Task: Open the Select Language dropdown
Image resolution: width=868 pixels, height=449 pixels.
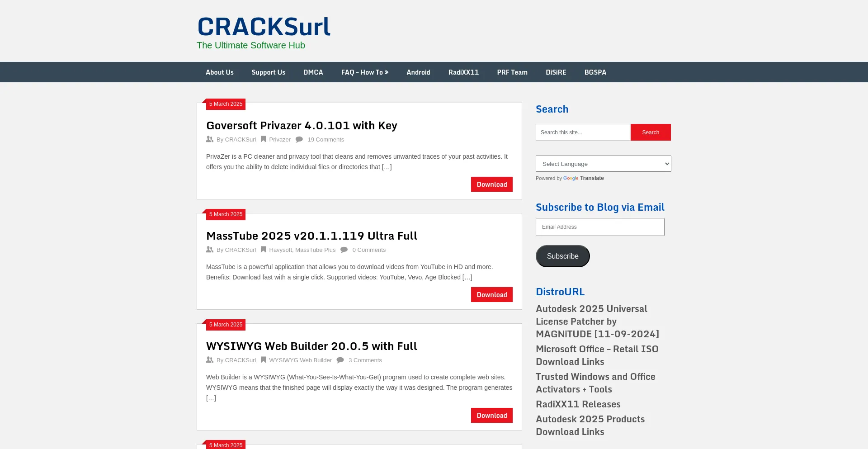Action: (x=603, y=164)
